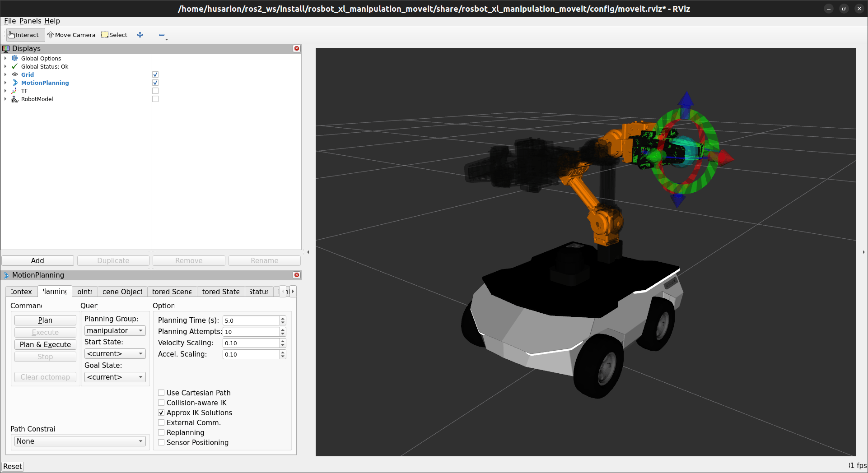Close the Displays panel
This screenshot has height=473, width=868.
tap(297, 48)
